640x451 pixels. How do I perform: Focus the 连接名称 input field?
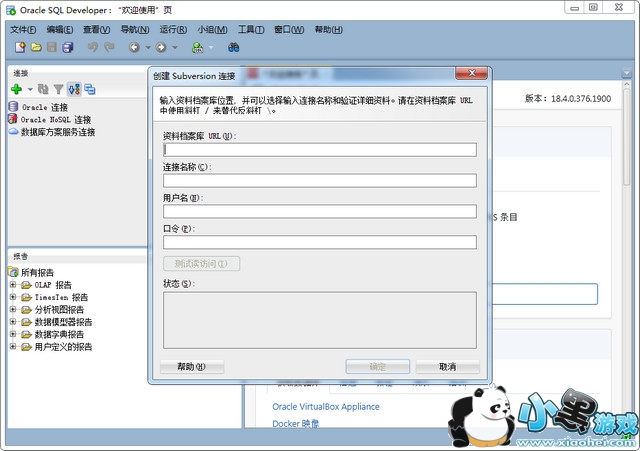[x=320, y=181]
